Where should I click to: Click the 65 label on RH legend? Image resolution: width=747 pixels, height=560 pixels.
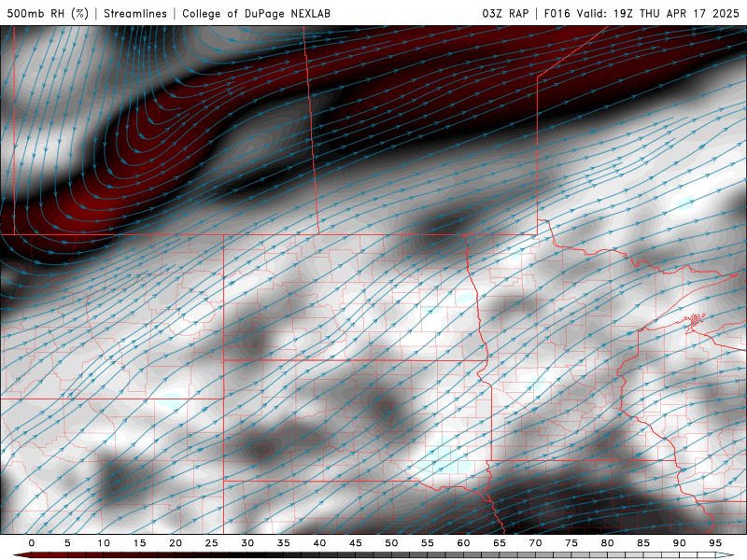500,543
